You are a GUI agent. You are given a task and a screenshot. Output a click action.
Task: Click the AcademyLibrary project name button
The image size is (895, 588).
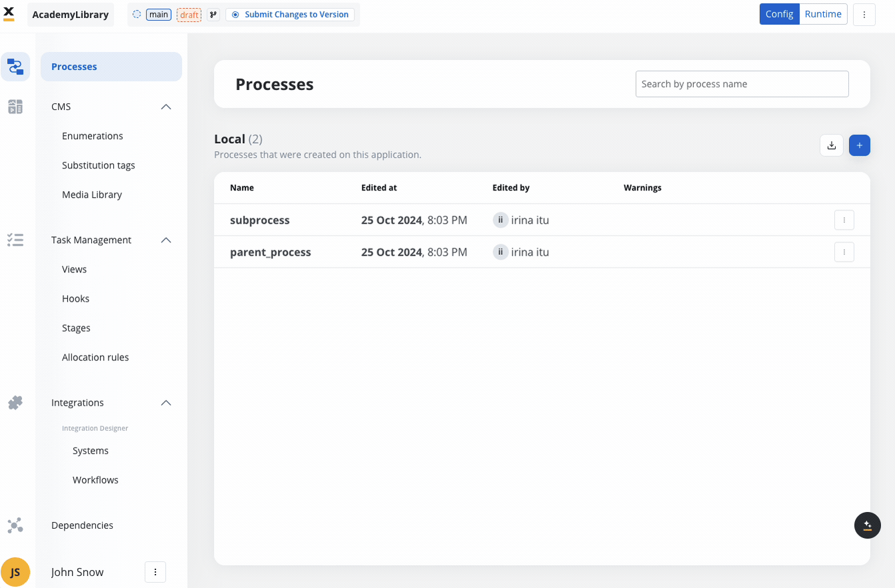point(71,15)
